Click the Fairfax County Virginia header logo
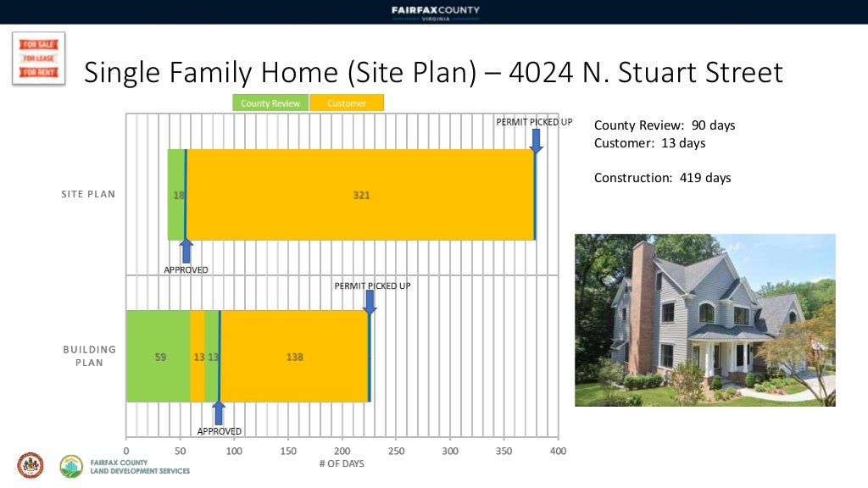 435,13
